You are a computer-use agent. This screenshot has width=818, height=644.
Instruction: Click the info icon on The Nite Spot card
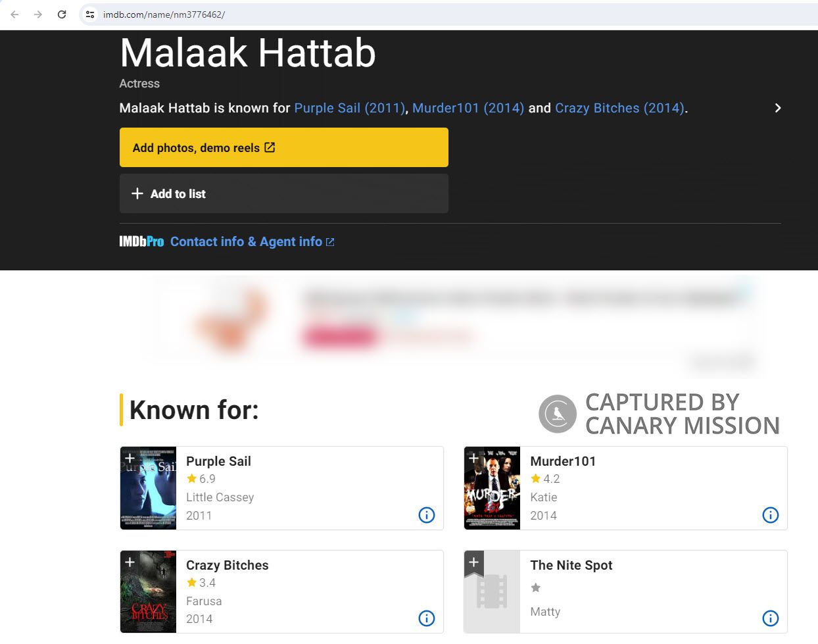770,618
